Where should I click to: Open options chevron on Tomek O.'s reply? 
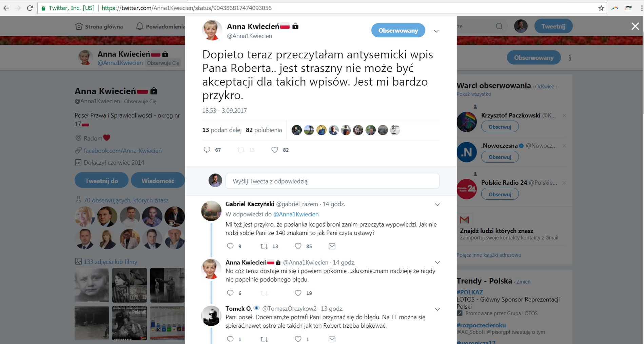[x=437, y=309]
